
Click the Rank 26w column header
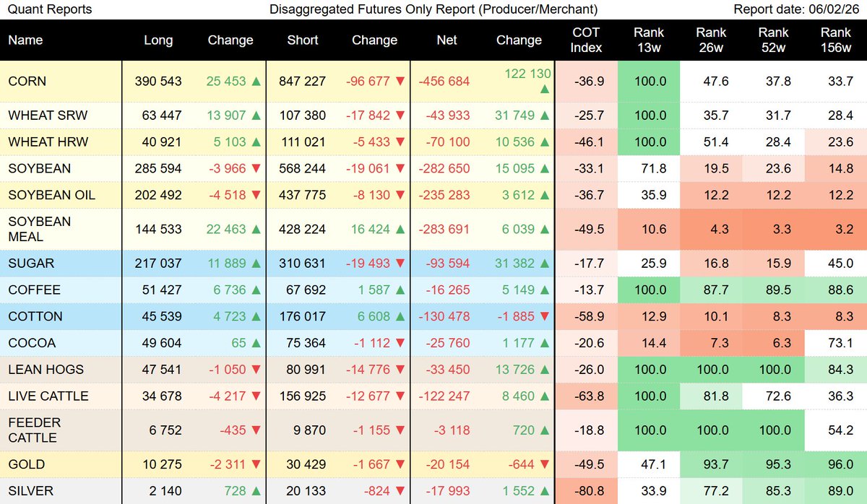coord(711,40)
